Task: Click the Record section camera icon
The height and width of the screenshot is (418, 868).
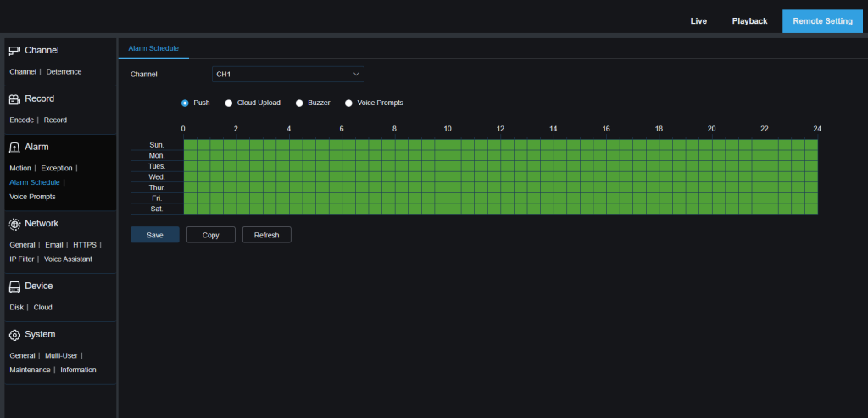Action: pos(14,99)
